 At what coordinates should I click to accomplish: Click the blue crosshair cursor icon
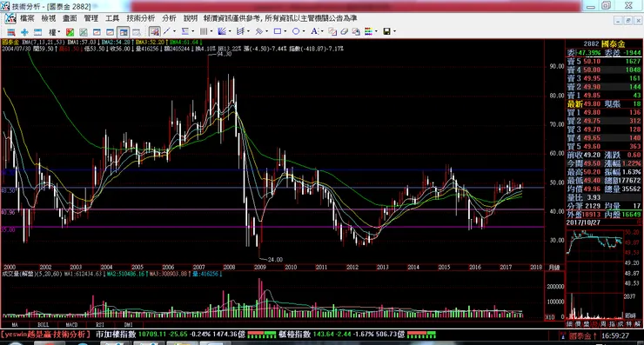point(24,32)
